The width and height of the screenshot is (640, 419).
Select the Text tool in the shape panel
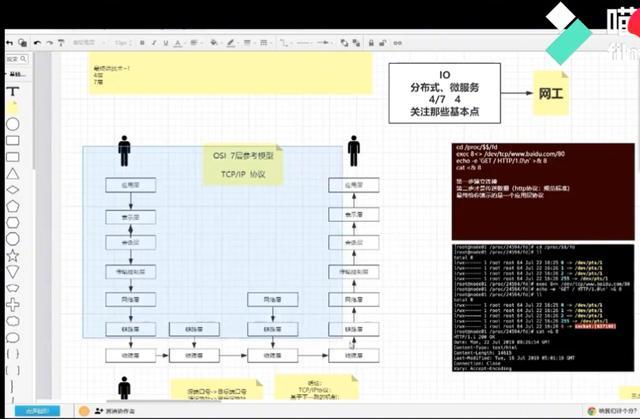13,91
